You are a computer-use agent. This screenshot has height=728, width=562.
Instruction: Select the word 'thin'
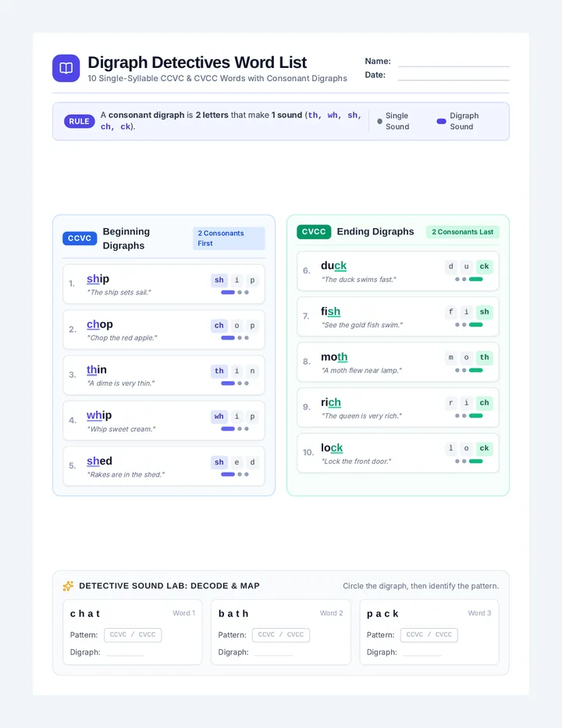point(97,369)
